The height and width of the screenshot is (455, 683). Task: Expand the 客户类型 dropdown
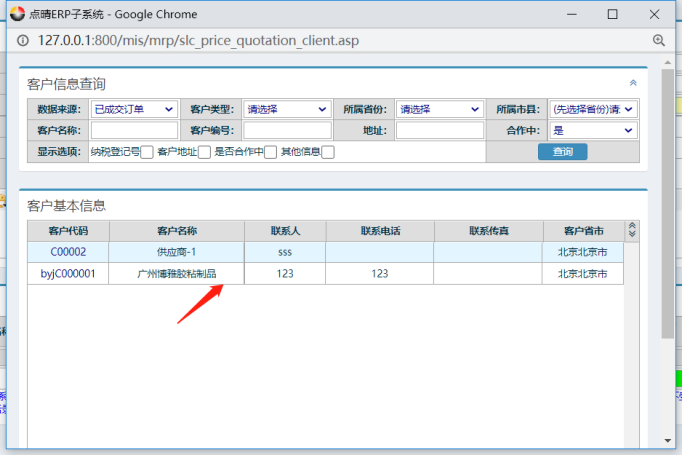[287, 109]
